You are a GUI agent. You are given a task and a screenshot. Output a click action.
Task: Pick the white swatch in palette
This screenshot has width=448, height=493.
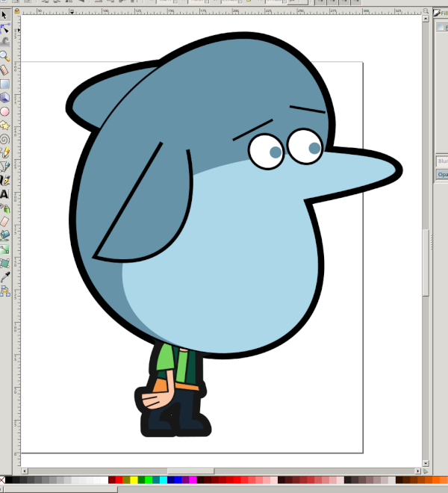click(104, 480)
